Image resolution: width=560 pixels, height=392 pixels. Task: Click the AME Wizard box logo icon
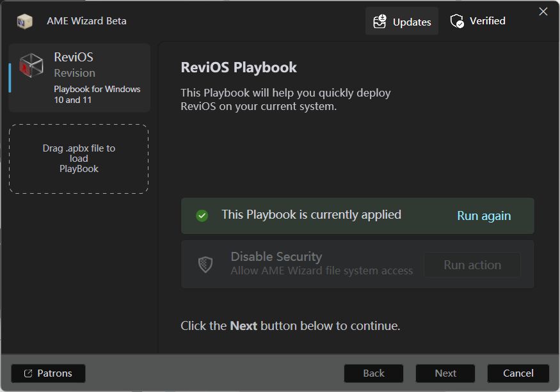tap(25, 21)
